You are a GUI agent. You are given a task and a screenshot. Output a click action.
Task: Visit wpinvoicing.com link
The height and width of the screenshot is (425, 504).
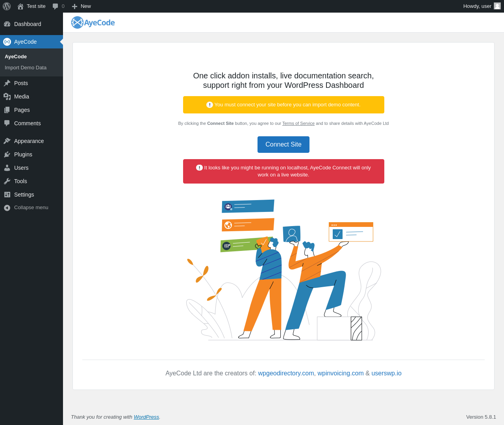click(341, 373)
